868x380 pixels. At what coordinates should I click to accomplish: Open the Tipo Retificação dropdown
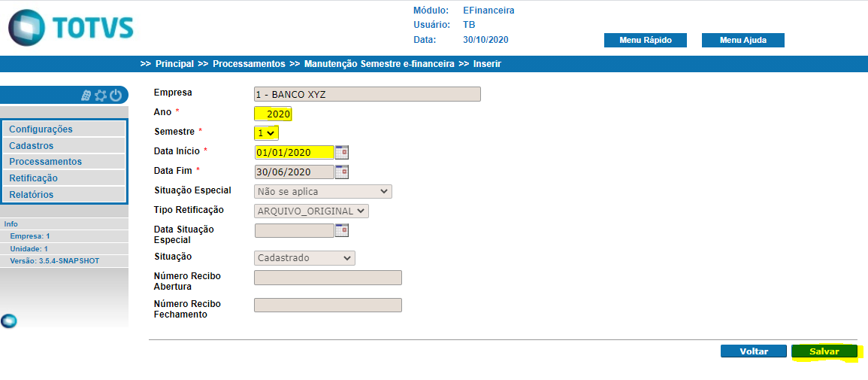click(x=312, y=211)
